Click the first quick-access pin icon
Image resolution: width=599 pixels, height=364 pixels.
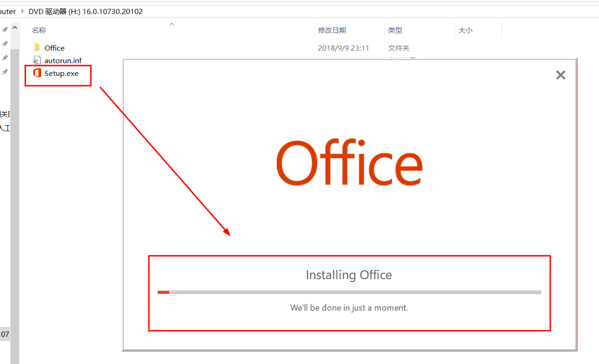tap(5, 30)
